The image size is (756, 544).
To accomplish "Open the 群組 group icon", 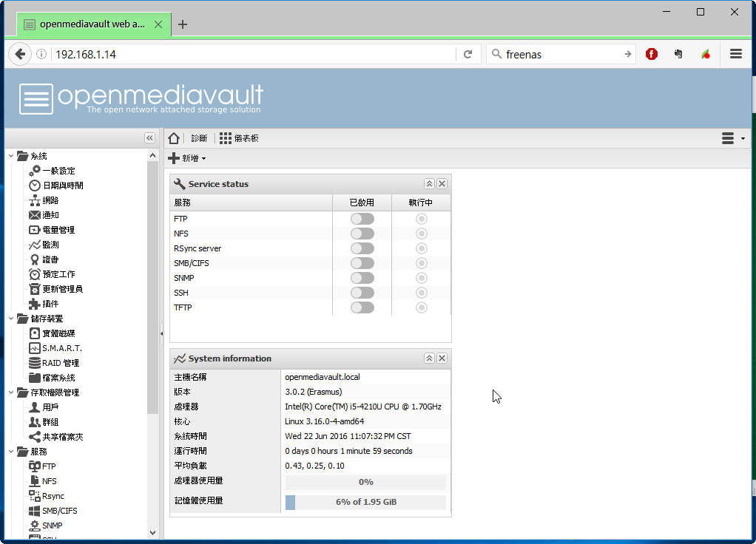I will [35, 422].
